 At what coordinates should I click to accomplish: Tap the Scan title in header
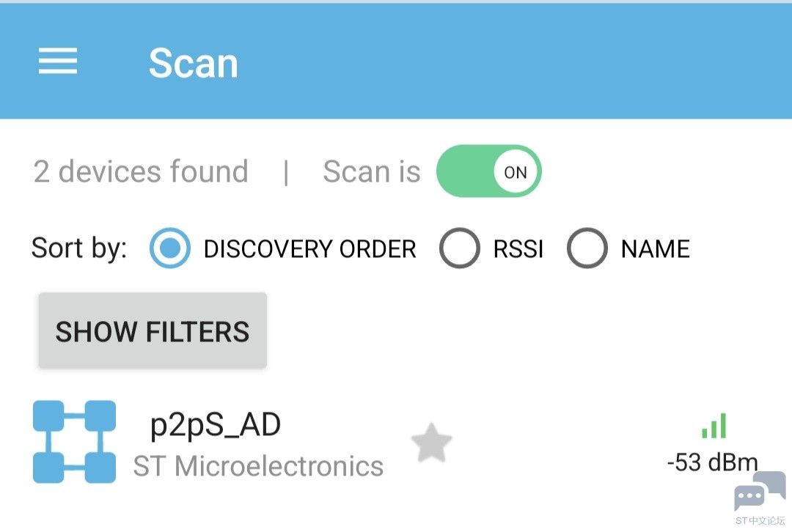pyautogui.click(x=193, y=63)
